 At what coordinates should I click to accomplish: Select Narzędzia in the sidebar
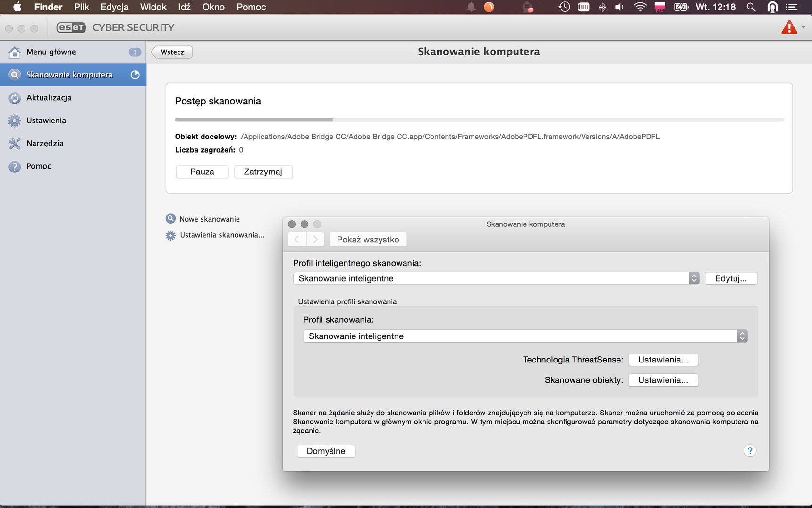pos(73,143)
